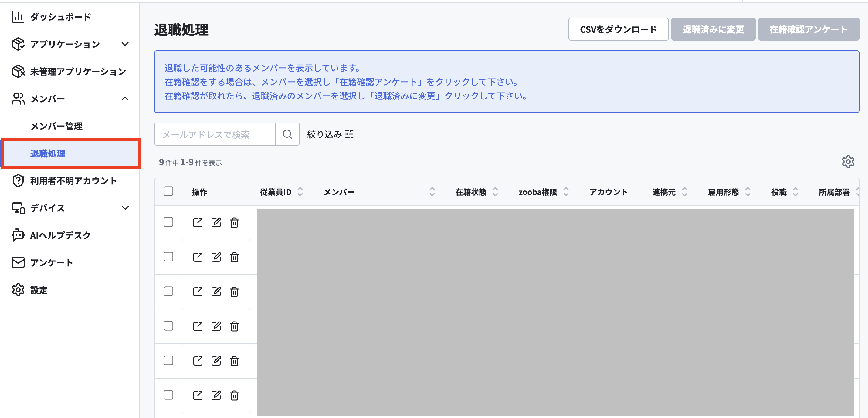Sort by 雇用形態 column arrows
Screen dimensions: 868x418
[748, 192]
